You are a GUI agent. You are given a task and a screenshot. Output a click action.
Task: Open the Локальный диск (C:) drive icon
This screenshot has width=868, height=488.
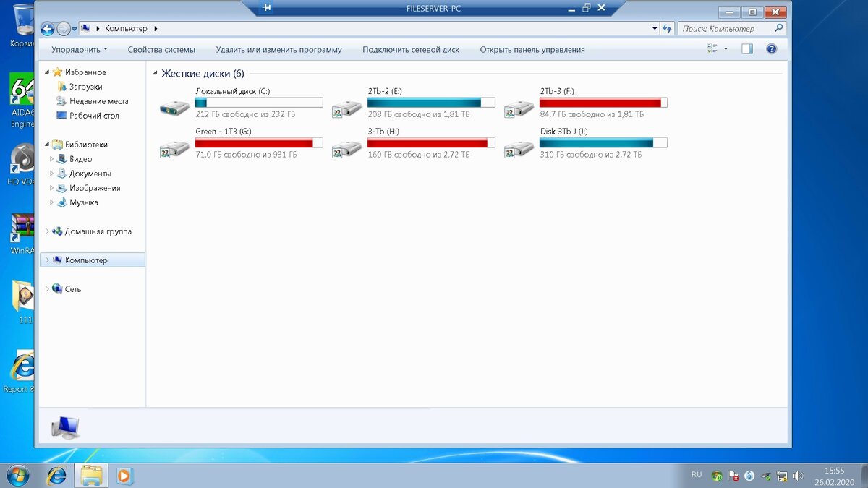coord(174,108)
